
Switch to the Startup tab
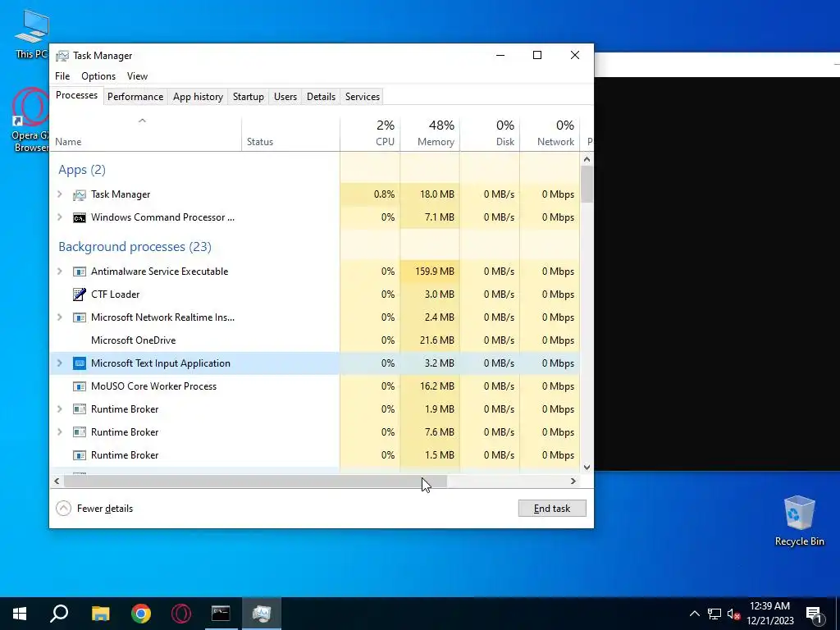[x=248, y=97]
